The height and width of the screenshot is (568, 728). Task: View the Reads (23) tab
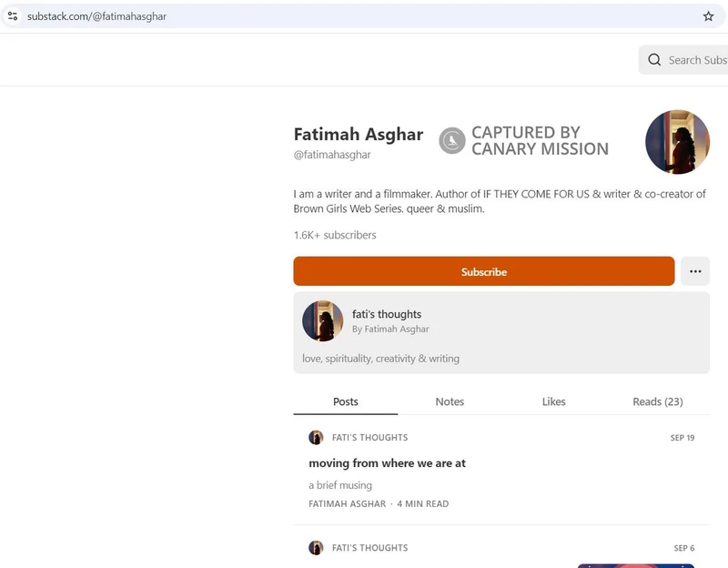[x=657, y=401]
